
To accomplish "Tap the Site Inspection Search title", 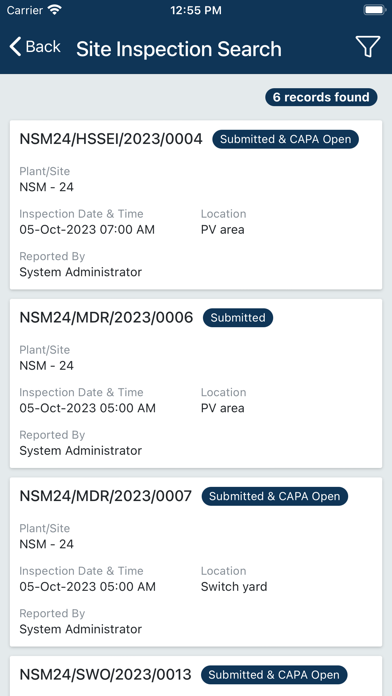I will 179,49.
